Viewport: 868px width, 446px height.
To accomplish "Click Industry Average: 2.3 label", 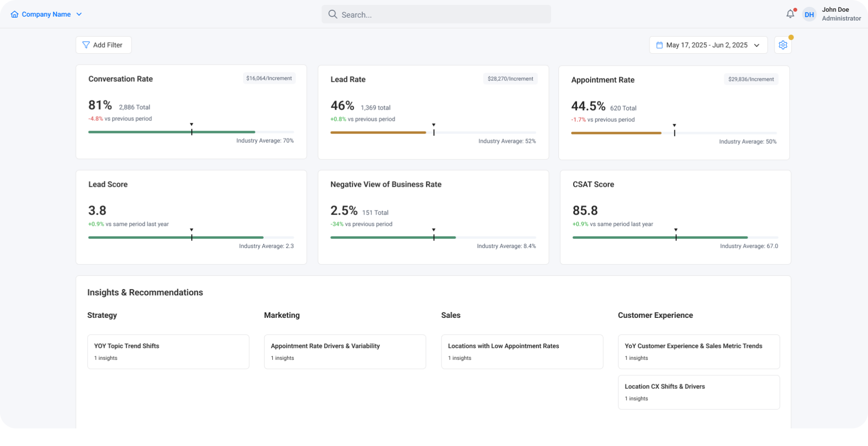I will [267, 246].
